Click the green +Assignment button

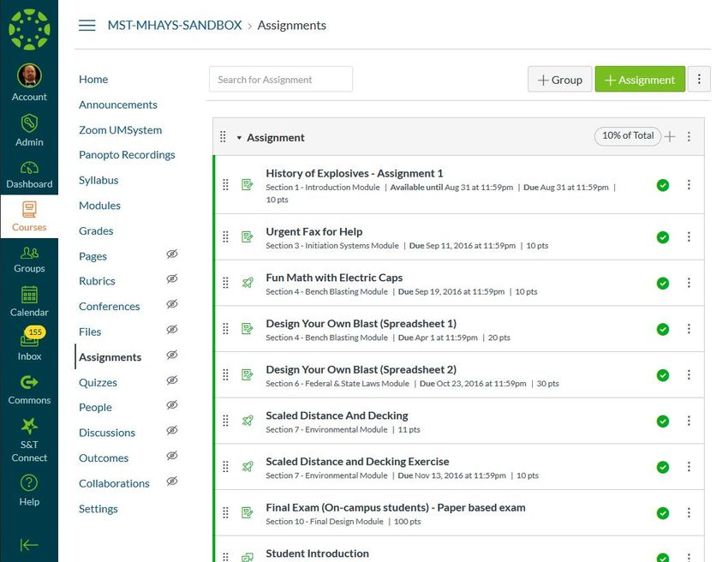pyautogui.click(x=640, y=80)
